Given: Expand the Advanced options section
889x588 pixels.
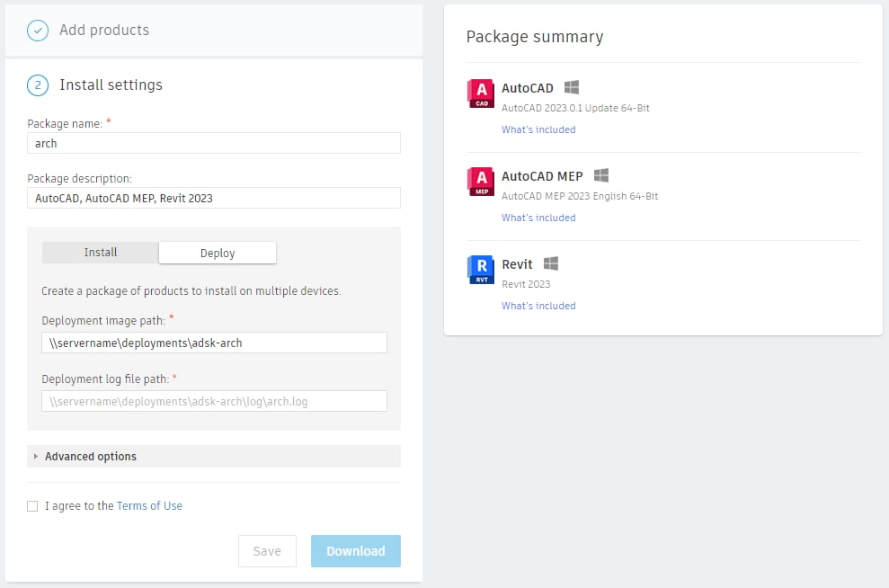Looking at the screenshot, I should click(x=90, y=456).
